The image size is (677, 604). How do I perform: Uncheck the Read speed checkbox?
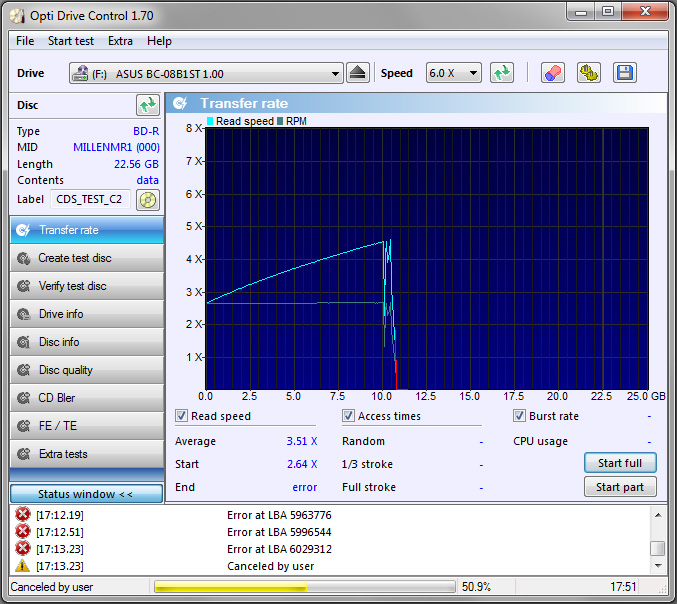[x=182, y=416]
